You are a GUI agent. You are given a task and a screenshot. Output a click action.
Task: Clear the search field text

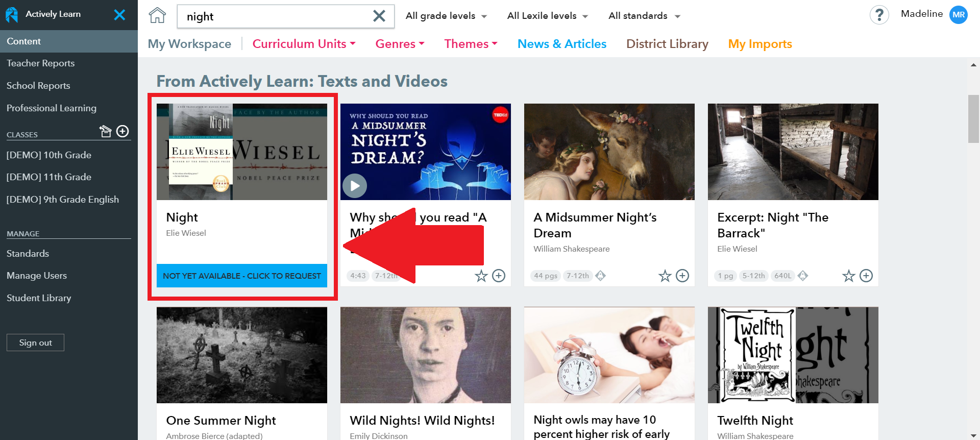(x=379, y=16)
